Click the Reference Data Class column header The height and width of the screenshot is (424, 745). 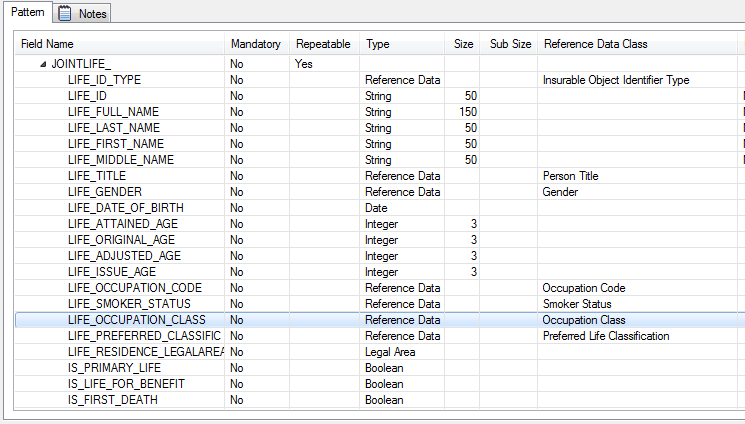pos(637,44)
